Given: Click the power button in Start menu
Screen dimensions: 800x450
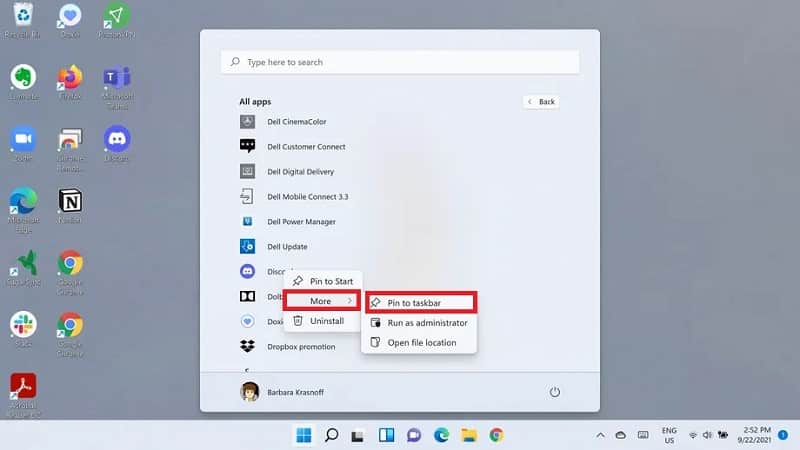Looking at the screenshot, I should pyautogui.click(x=555, y=392).
